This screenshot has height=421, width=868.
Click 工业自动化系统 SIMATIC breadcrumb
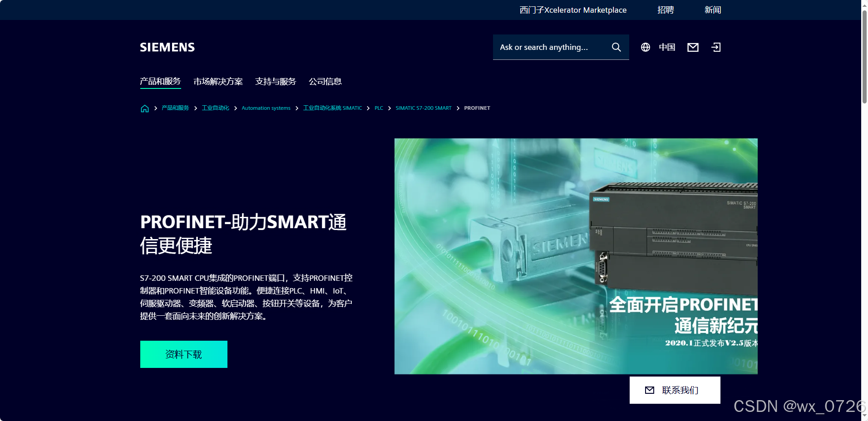point(332,108)
